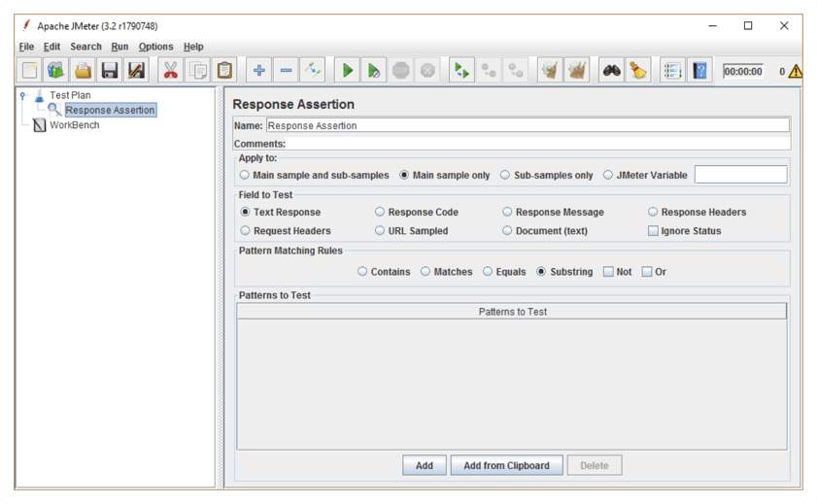Viewport: 817px width, 504px height.
Task: Click Start no pauses icon
Action: pyautogui.click(x=374, y=70)
